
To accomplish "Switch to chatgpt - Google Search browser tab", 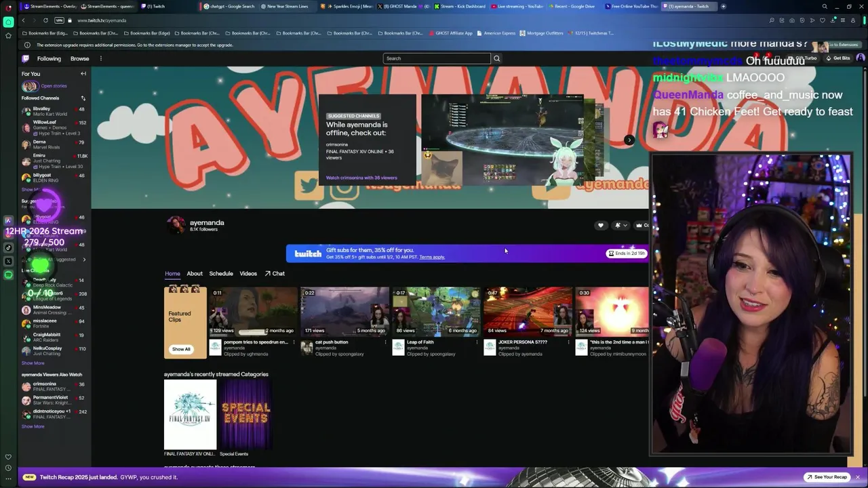I will [229, 6].
